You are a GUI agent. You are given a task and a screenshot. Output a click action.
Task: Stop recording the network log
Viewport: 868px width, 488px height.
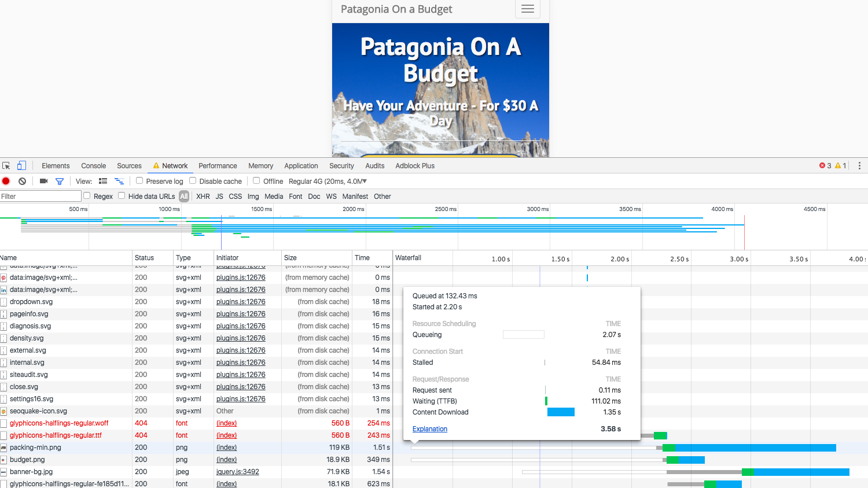click(x=6, y=181)
